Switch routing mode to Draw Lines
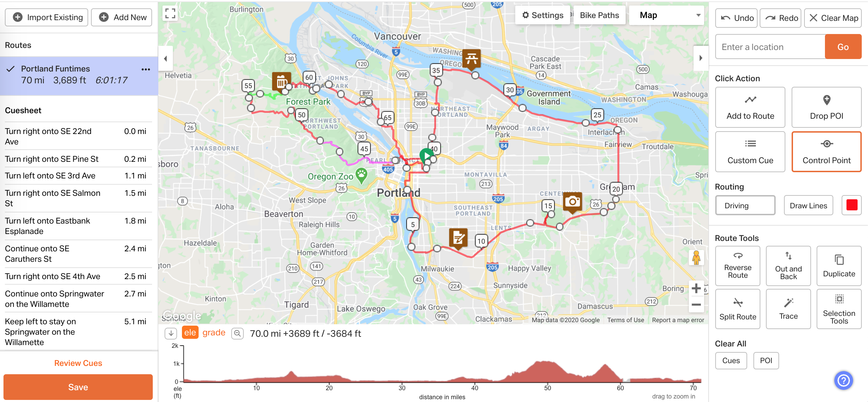 pyautogui.click(x=809, y=205)
